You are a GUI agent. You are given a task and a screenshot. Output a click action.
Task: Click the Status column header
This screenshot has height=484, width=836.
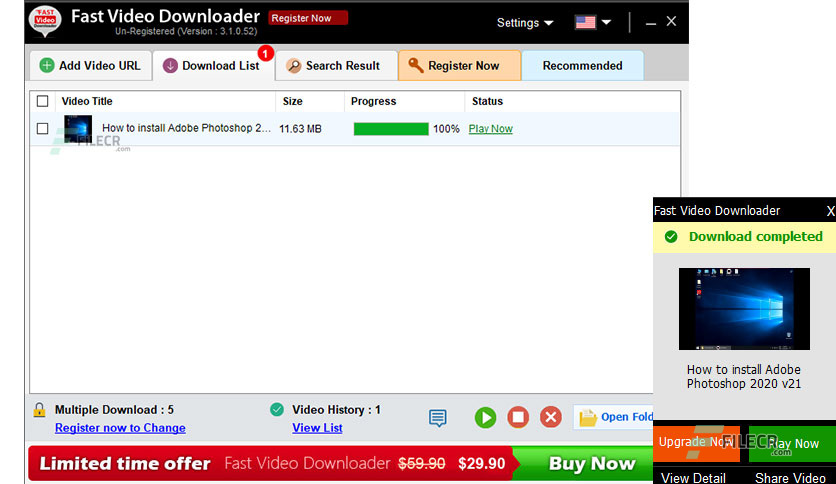(487, 101)
